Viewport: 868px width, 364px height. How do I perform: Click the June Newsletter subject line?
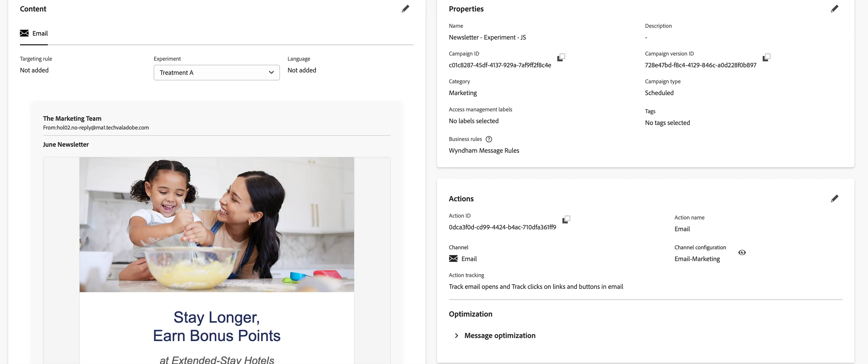pyautogui.click(x=66, y=144)
